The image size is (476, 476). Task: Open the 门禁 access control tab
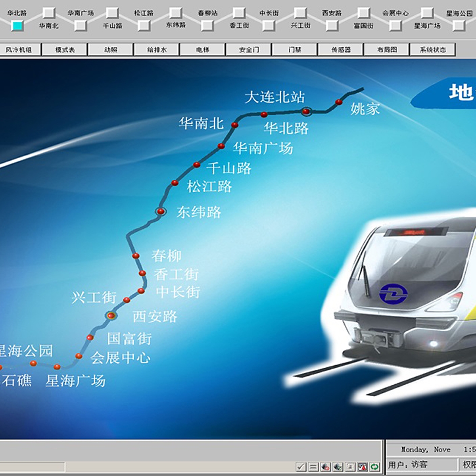tap(295, 50)
